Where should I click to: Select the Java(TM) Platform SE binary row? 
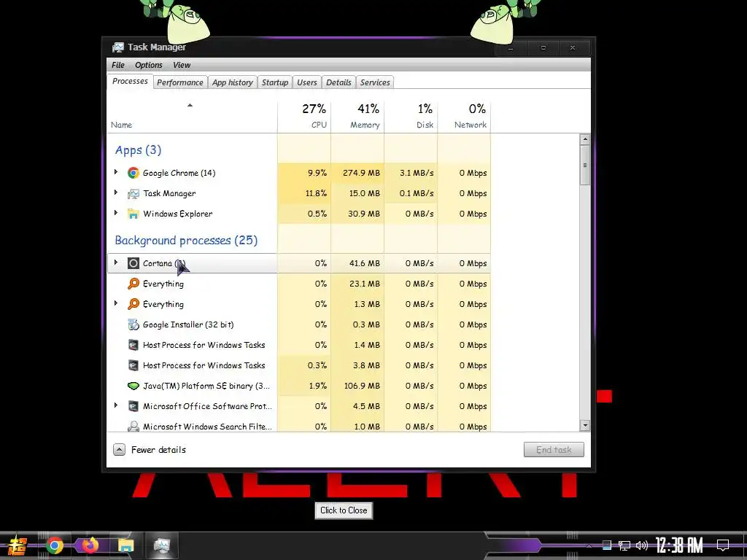[299, 386]
